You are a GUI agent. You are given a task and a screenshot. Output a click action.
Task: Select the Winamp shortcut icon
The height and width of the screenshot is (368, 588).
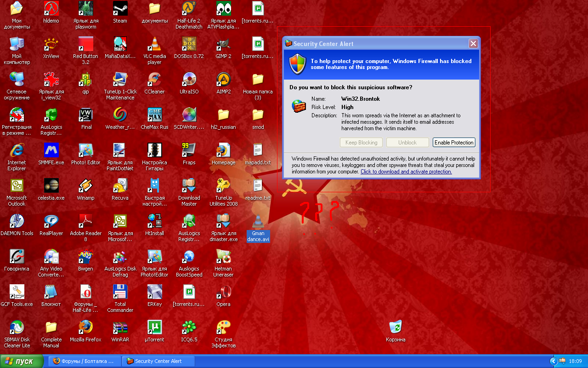click(x=86, y=185)
